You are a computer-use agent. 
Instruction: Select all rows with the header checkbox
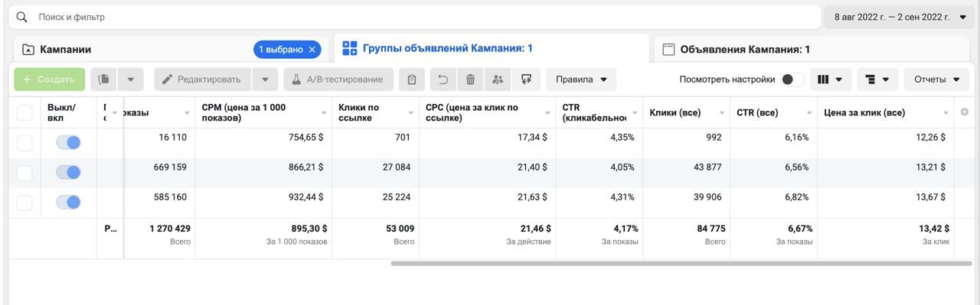coord(24,112)
